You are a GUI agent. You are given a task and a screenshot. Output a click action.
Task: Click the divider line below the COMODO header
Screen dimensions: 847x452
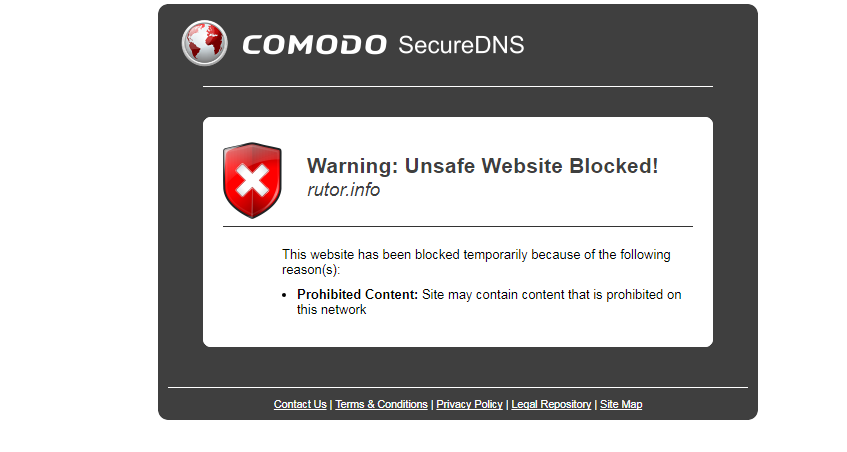click(458, 86)
